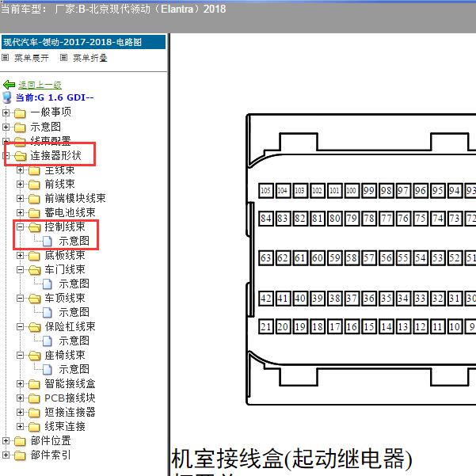Click the 车顶线束 open folder icon

[x=35, y=299]
